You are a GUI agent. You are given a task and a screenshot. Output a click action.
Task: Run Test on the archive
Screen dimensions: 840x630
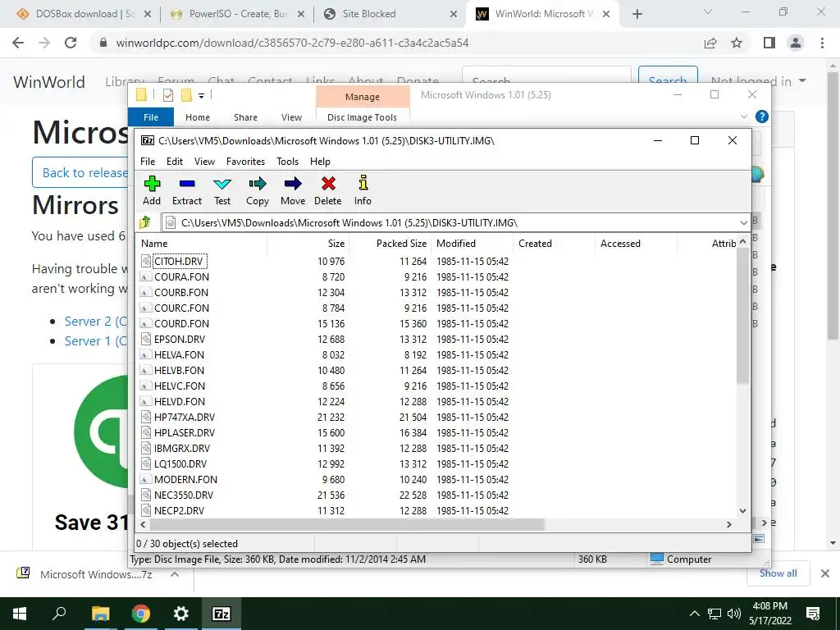coord(221,190)
